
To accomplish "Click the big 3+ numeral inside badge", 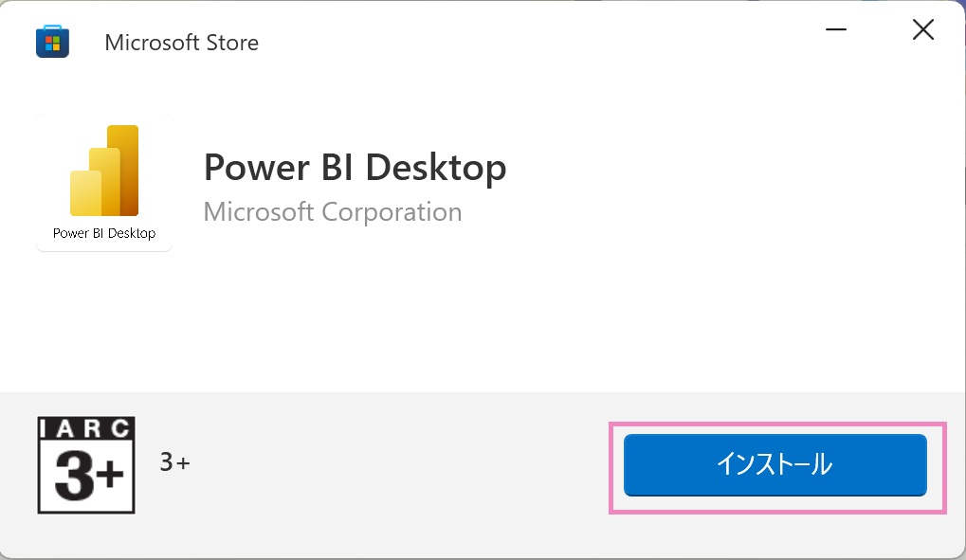I will pos(86,476).
